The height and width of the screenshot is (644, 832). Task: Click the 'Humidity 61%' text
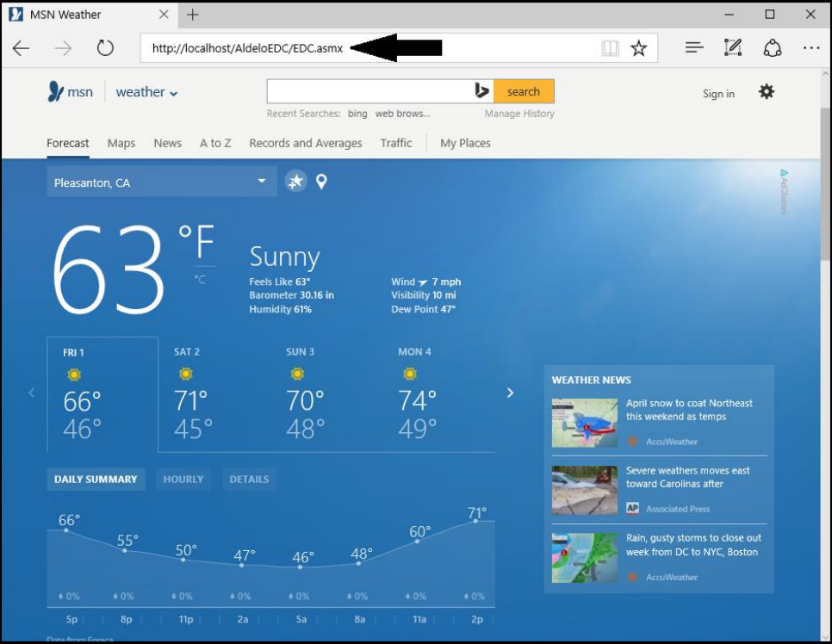point(280,309)
